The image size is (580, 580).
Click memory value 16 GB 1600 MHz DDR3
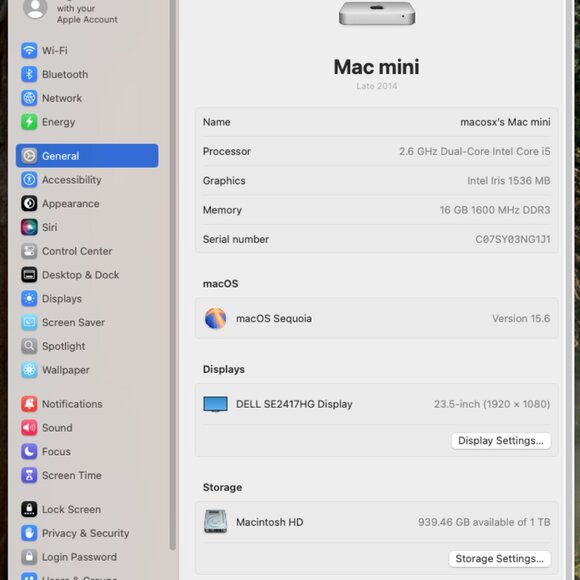click(495, 210)
